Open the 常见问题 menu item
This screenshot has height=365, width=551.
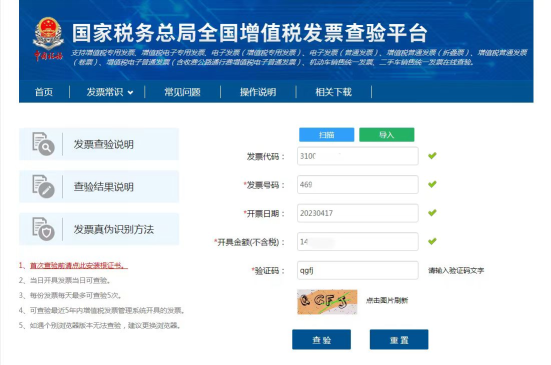[x=182, y=92]
